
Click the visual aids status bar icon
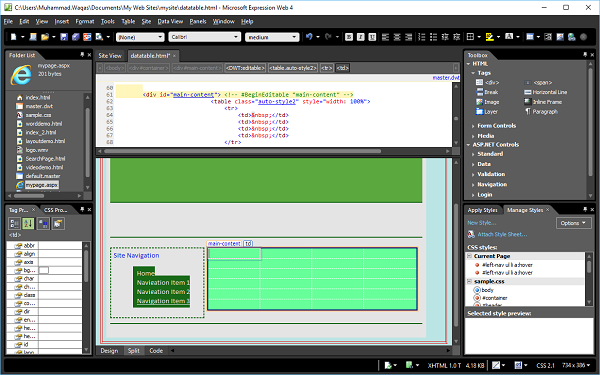tap(496, 365)
